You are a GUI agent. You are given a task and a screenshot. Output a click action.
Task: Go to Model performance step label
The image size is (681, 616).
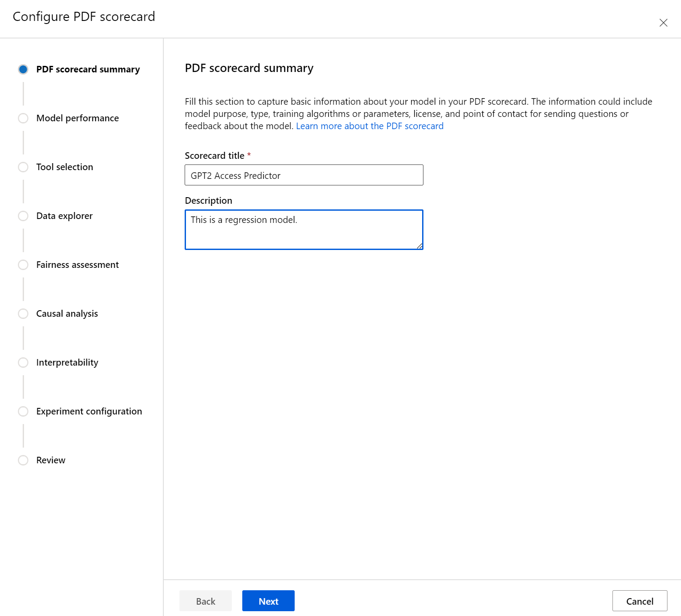point(77,118)
